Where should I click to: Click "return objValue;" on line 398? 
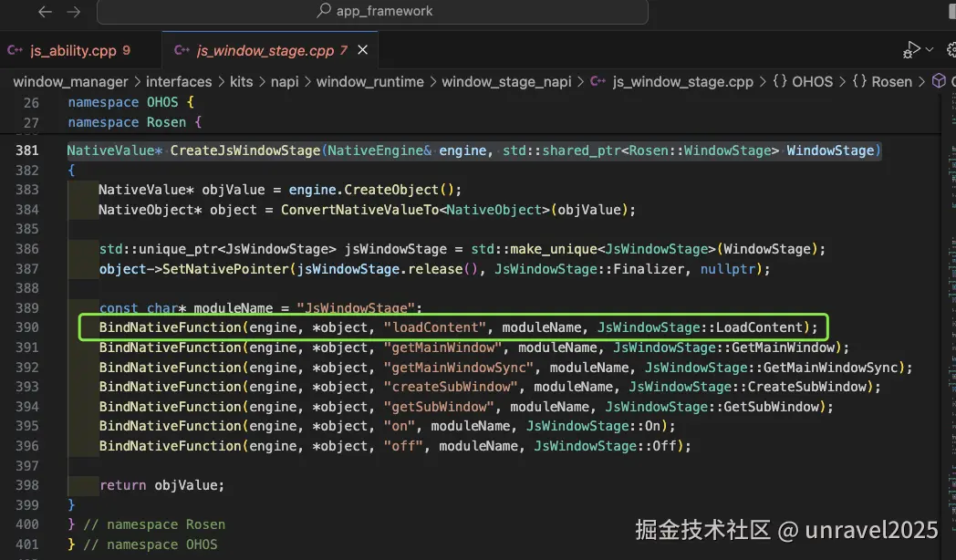[162, 485]
